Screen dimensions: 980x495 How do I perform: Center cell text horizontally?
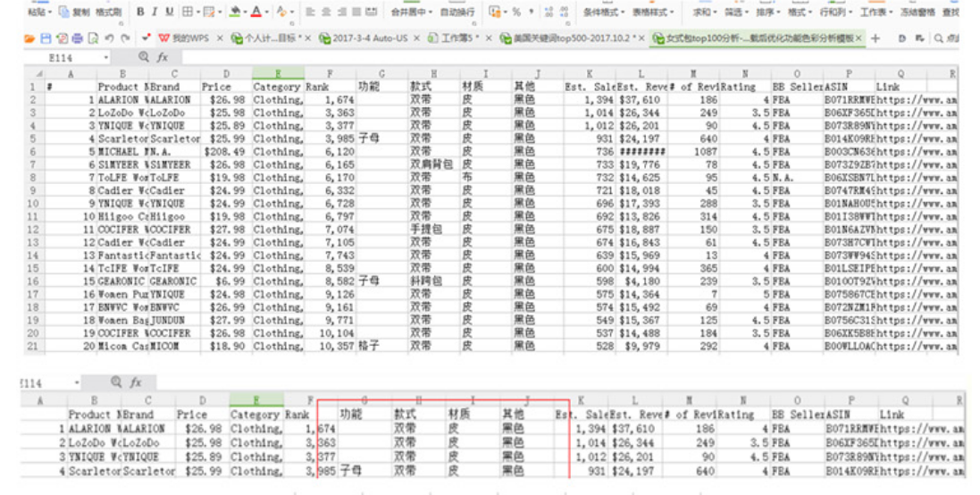pyautogui.click(x=326, y=12)
